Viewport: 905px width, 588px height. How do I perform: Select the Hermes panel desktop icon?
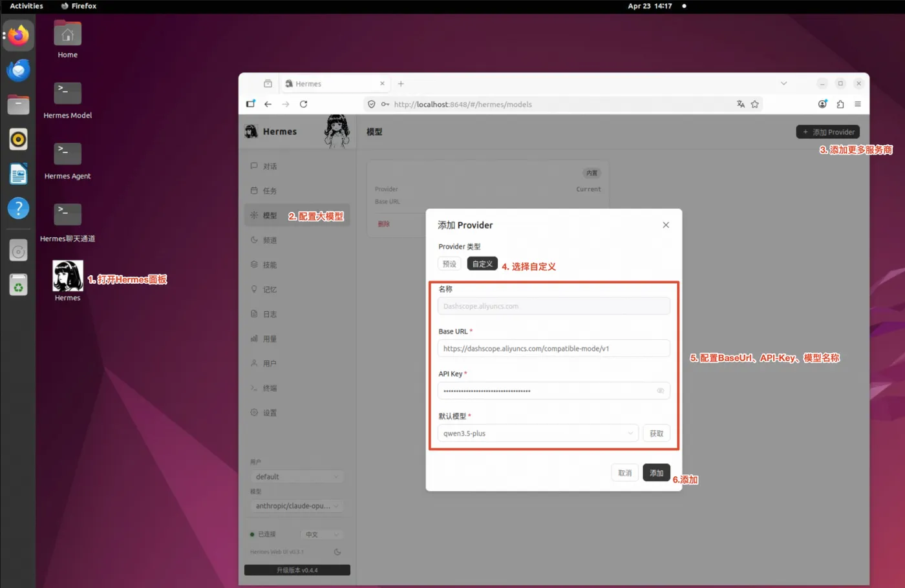(67, 281)
